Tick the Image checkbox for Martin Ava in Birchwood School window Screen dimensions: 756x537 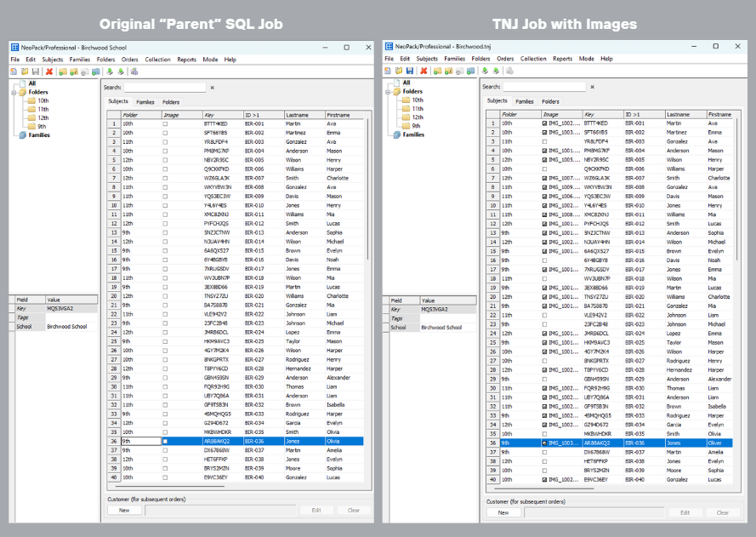pos(166,123)
